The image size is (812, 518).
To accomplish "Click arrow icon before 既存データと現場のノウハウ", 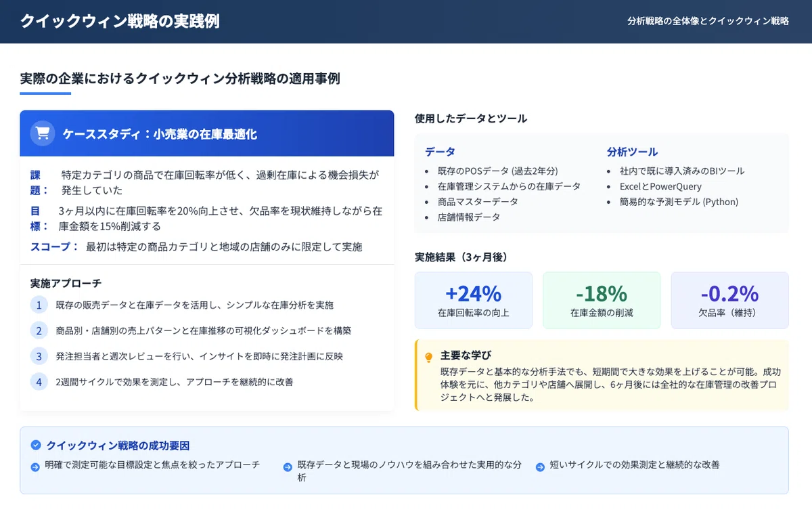I will [x=288, y=467].
